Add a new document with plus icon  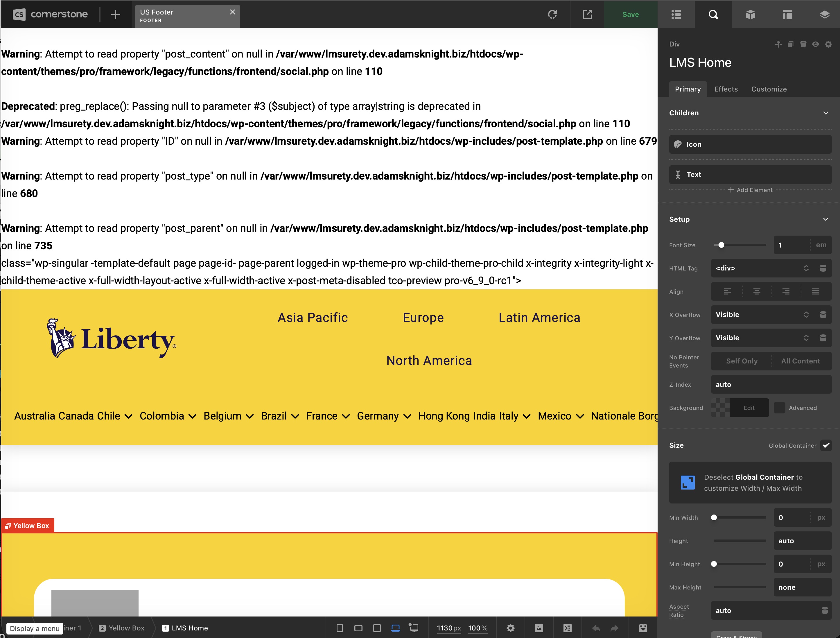tap(115, 15)
